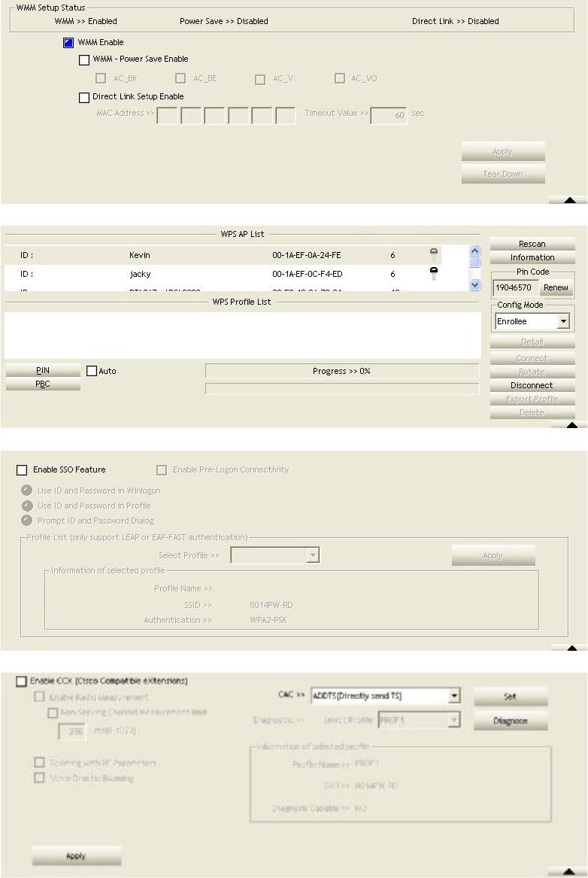Screen dimensions: 588x878
Task: Click the Rotate button
Action: point(532,372)
